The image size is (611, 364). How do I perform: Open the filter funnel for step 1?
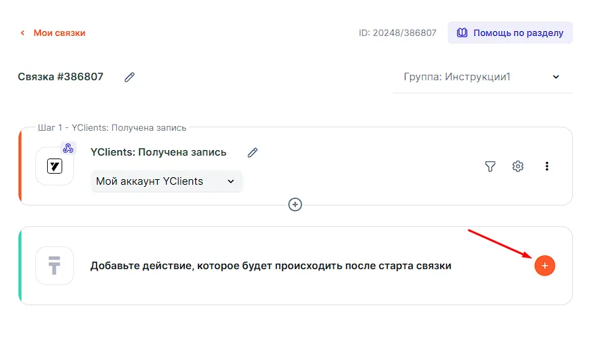490,166
